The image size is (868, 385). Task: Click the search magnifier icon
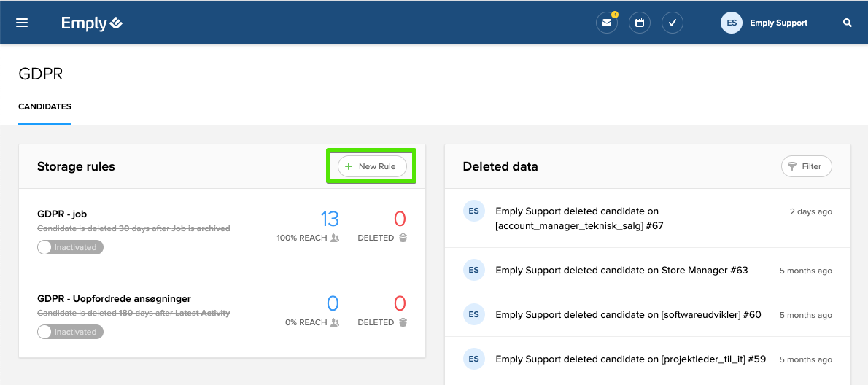click(848, 23)
